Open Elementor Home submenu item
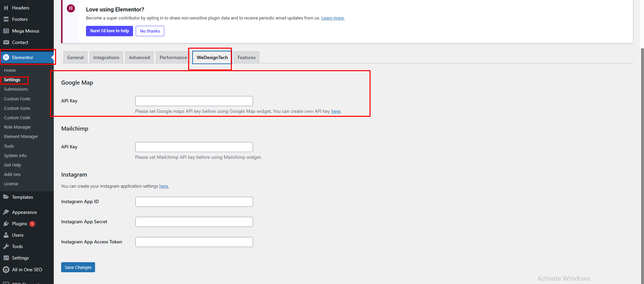Image resolution: width=644 pixels, height=284 pixels. pyautogui.click(x=10, y=70)
